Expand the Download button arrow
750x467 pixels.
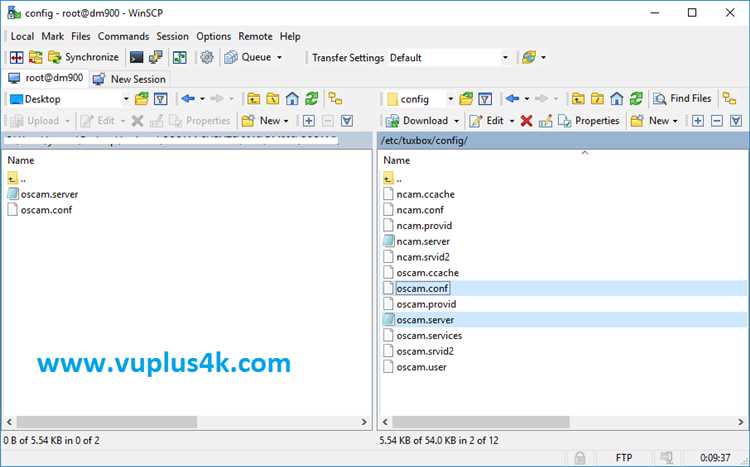(x=456, y=121)
